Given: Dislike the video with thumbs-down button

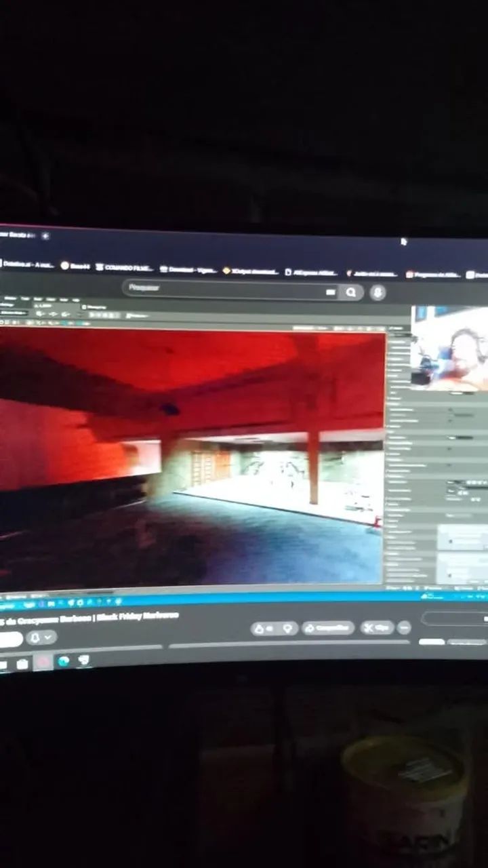Looking at the screenshot, I should coord(288,629).
